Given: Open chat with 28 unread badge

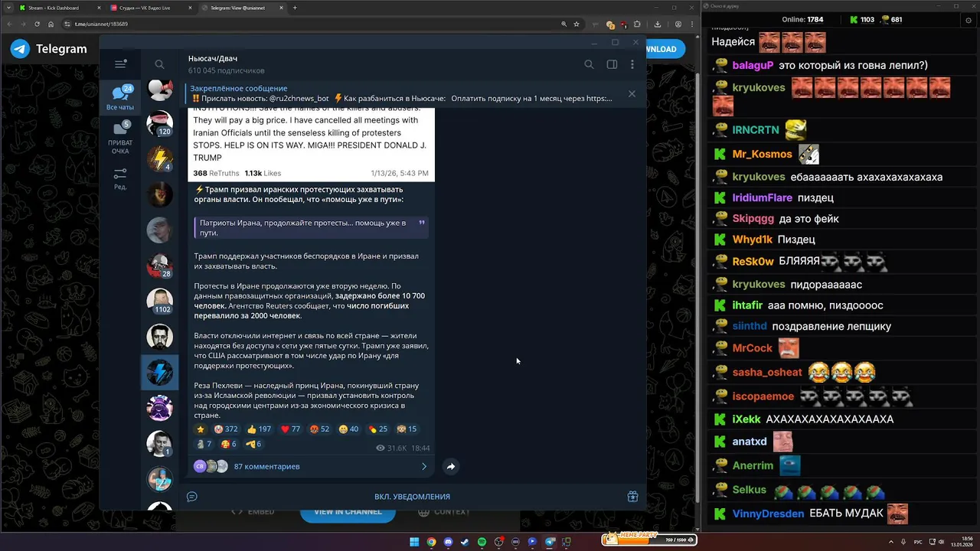Looking at the screenshot, I should 160,266.
